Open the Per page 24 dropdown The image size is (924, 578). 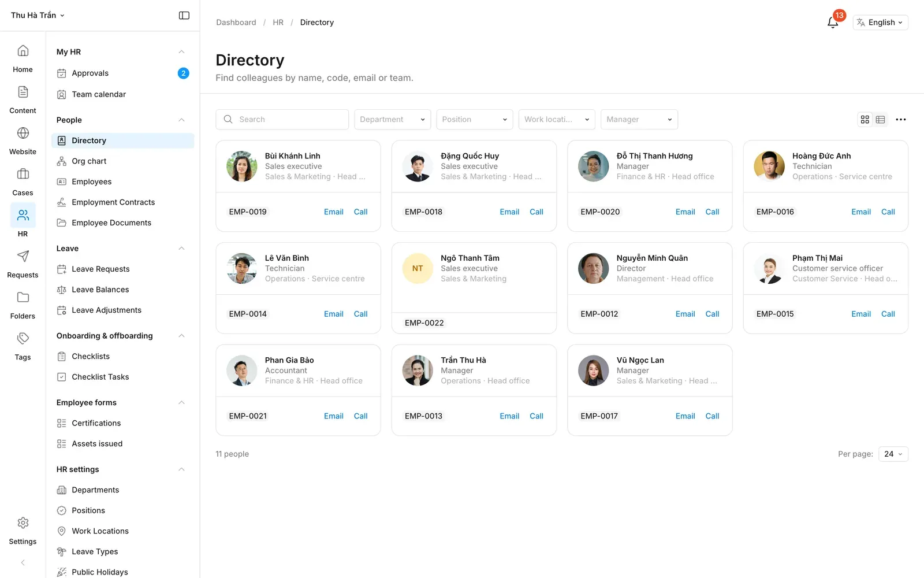coord(893,454)
